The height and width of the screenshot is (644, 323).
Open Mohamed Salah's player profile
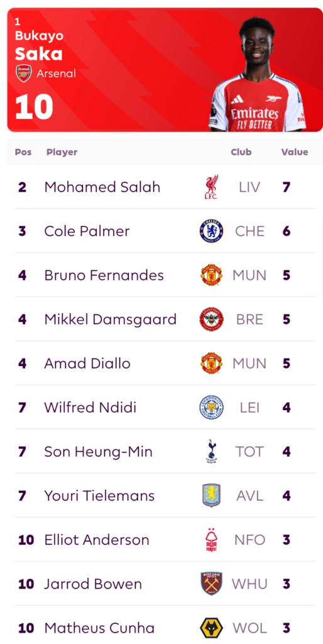(x=102, y=187)
